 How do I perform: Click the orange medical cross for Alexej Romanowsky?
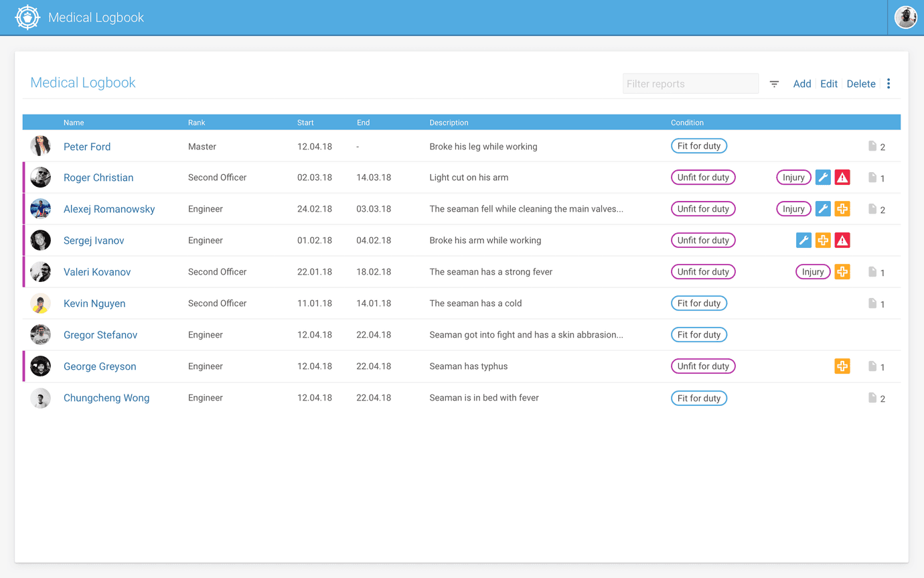(842, 209)
